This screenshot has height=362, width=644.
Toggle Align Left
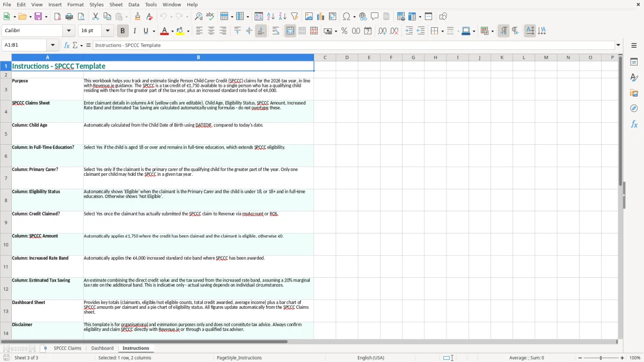[199, 31]
